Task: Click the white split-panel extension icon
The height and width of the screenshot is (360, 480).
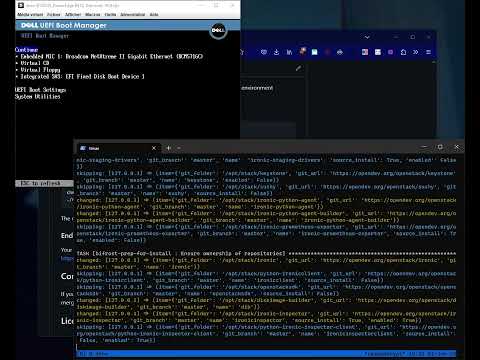Action: (x=378, y=52)
